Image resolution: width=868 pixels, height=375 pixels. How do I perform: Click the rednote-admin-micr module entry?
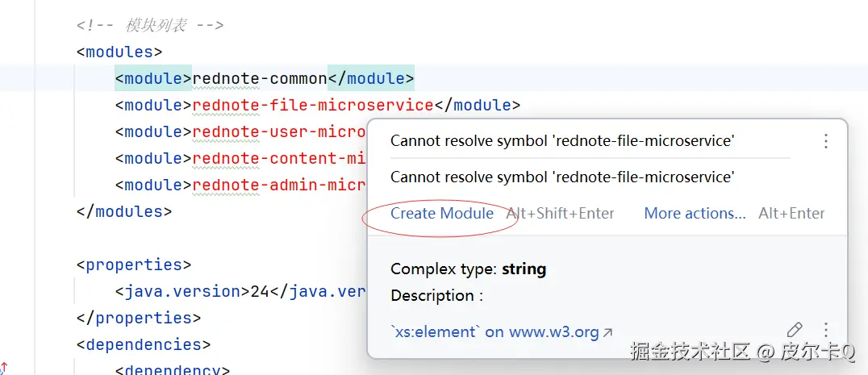pos(279,185)
